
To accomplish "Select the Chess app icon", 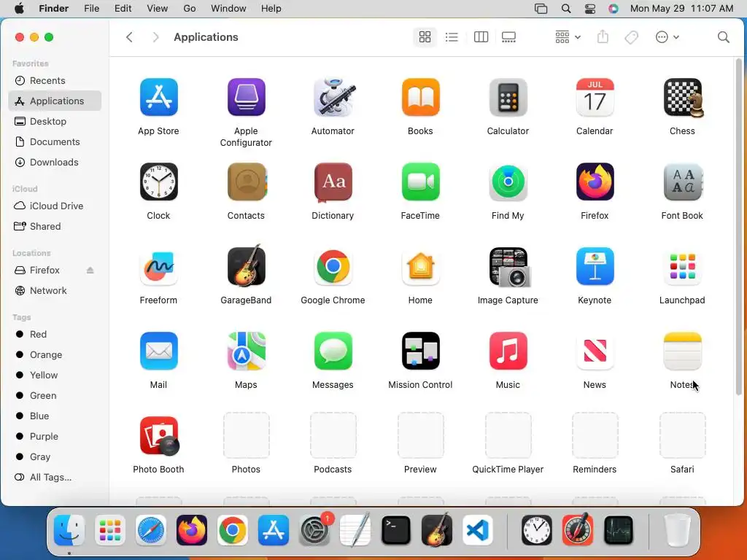I will (x=683, y=97).
